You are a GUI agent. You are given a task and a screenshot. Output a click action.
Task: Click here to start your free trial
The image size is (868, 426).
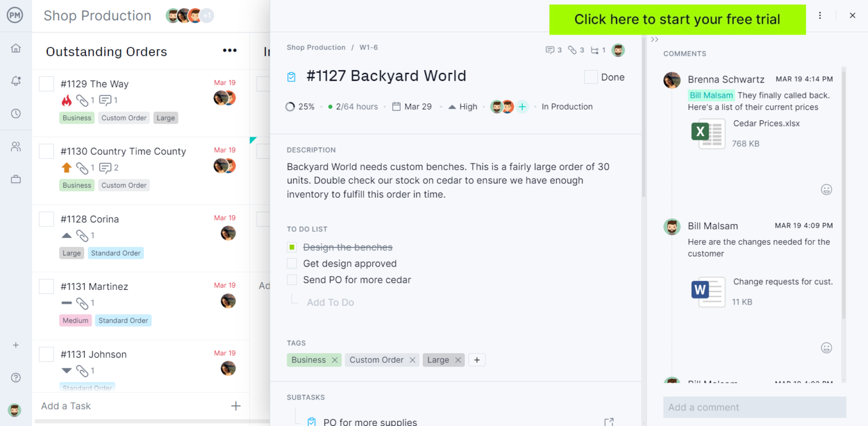677,19
